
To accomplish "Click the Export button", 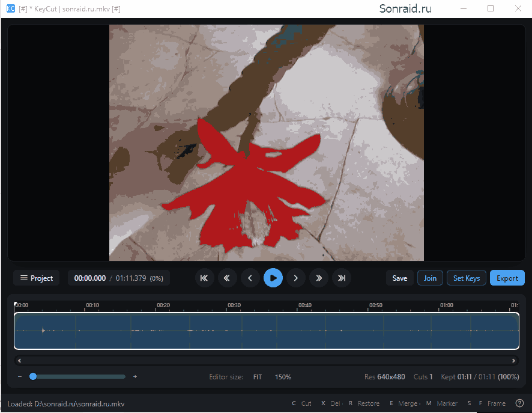I will (x=507, y=278).
